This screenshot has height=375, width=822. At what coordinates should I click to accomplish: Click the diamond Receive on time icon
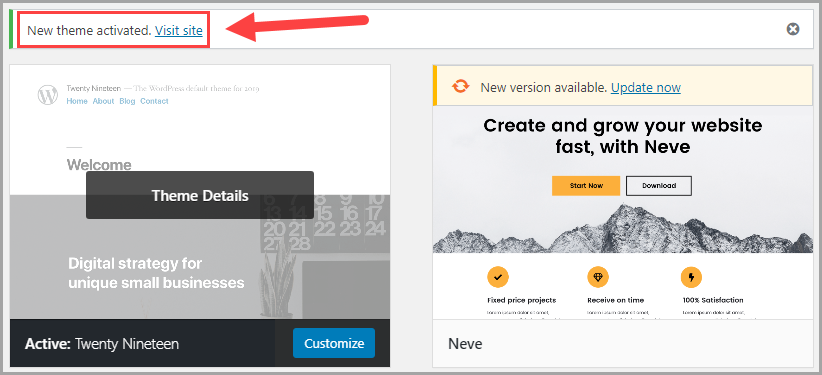pos(598,276)
